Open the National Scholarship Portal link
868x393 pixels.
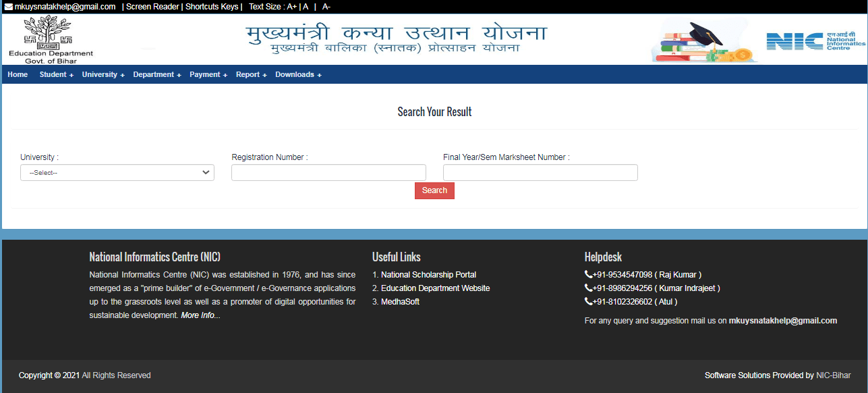428,275
